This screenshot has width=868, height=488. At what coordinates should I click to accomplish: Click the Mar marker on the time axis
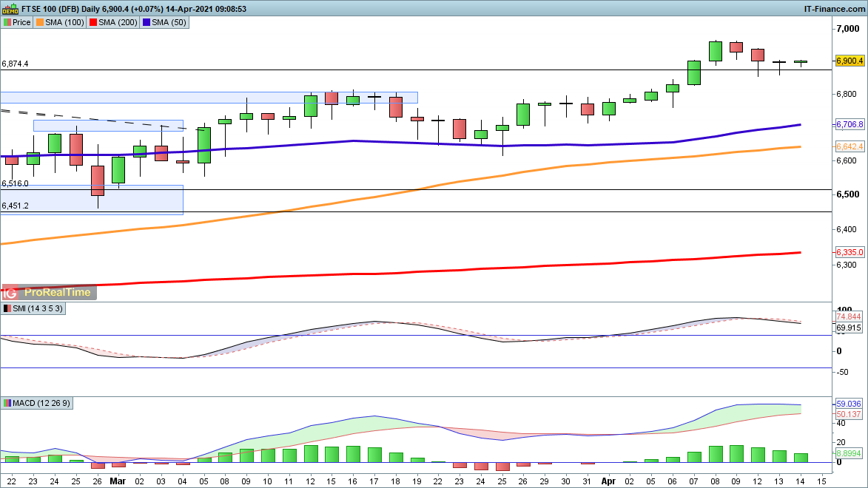pos(118,479)
